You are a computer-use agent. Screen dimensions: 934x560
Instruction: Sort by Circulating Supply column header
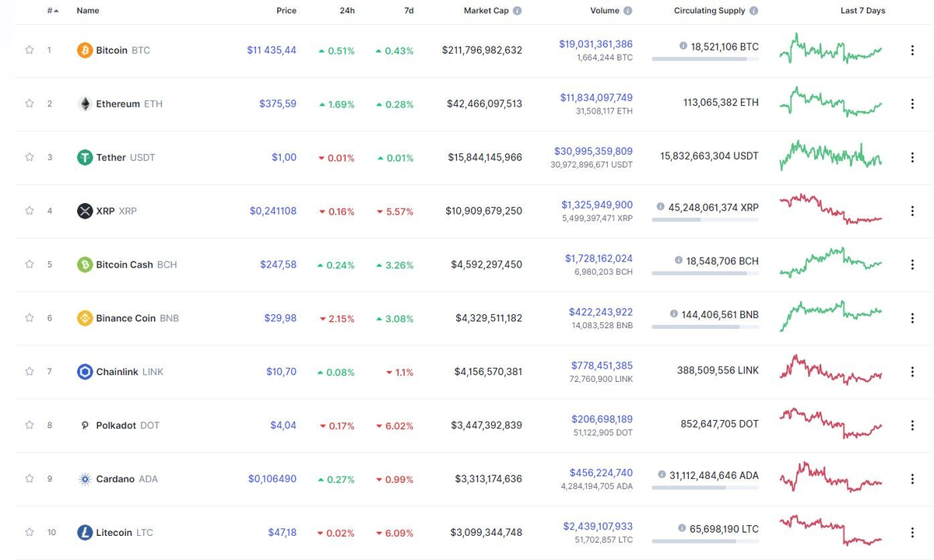[710, 11]
